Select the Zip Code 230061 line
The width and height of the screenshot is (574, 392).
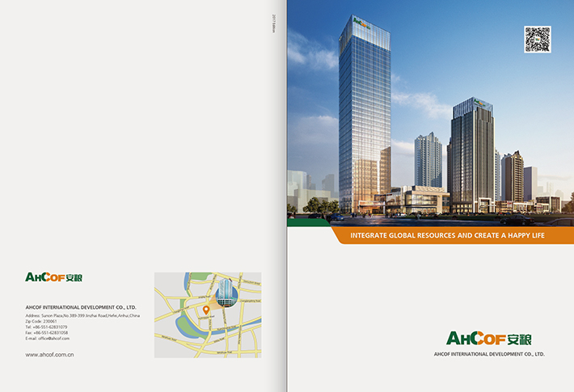pyautogui.click(x=41, y=321)
